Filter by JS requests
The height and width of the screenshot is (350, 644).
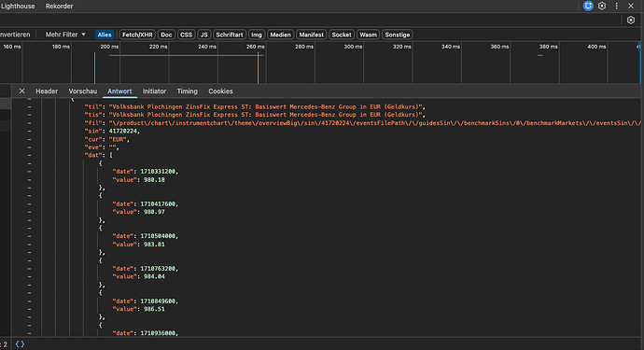click(203, 35)
